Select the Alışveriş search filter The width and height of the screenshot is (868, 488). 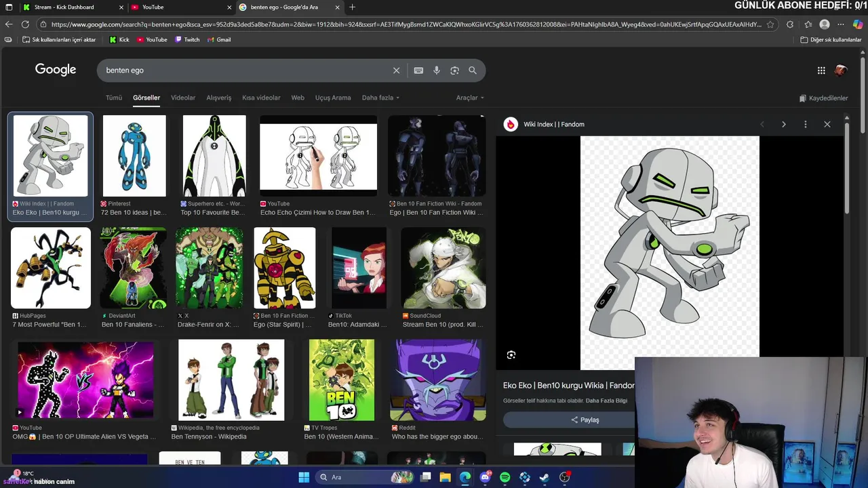(219, 98)
